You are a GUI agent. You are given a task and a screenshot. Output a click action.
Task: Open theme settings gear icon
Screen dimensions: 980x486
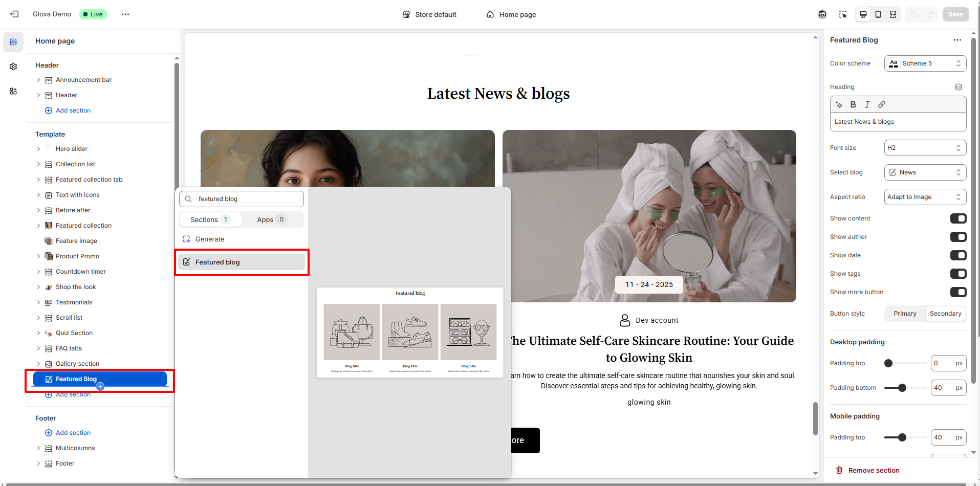coord(13,67)
